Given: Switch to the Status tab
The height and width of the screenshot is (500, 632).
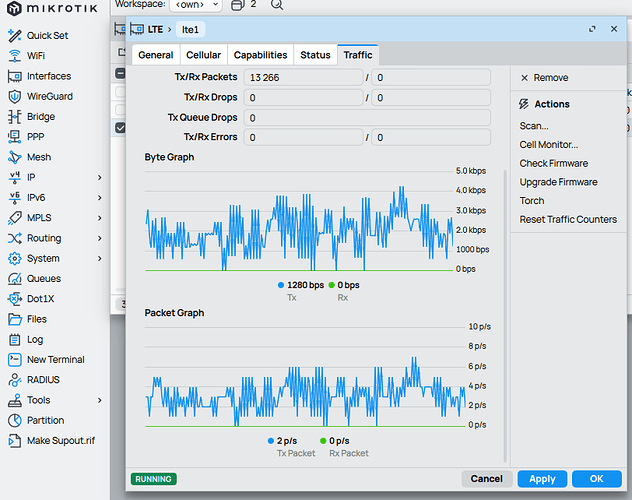Looking at the screenshot, I should pos(315,55).
